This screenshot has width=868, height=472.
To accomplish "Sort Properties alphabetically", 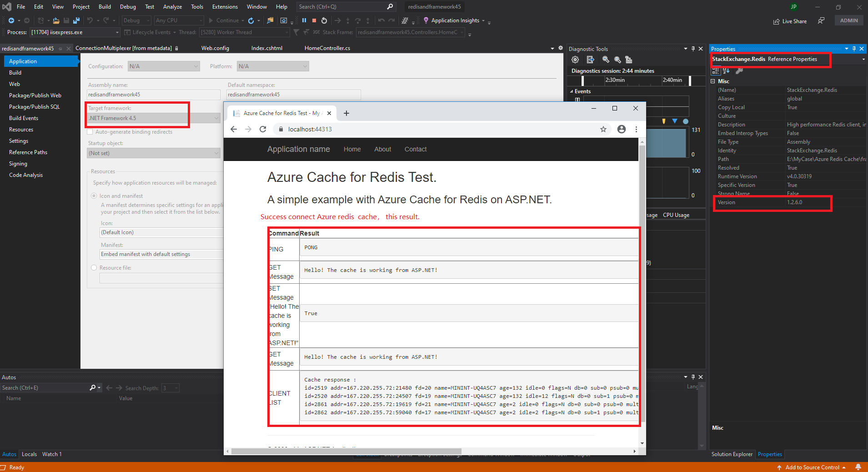I will click(x=726, y=71).
